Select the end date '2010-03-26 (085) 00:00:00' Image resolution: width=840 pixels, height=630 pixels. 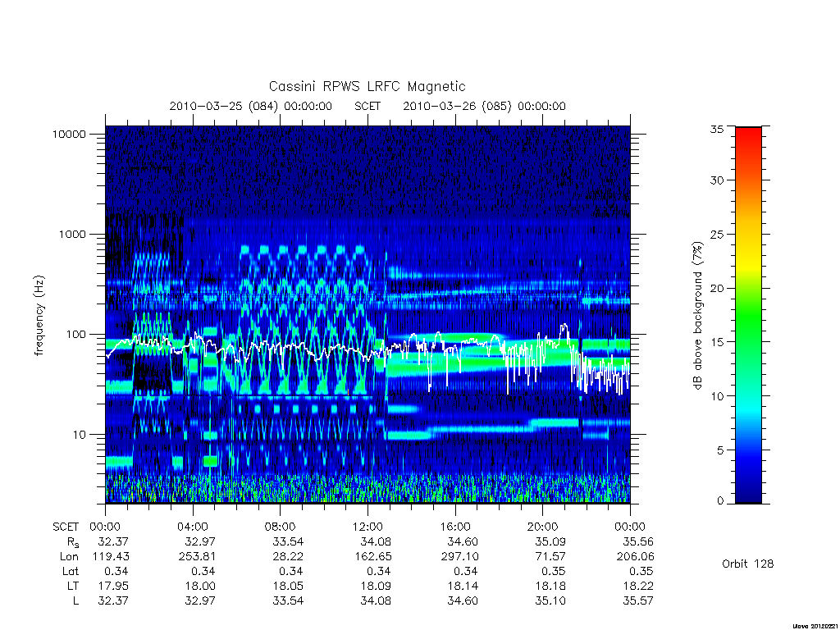pyautogui.click(x=484, y=106)
